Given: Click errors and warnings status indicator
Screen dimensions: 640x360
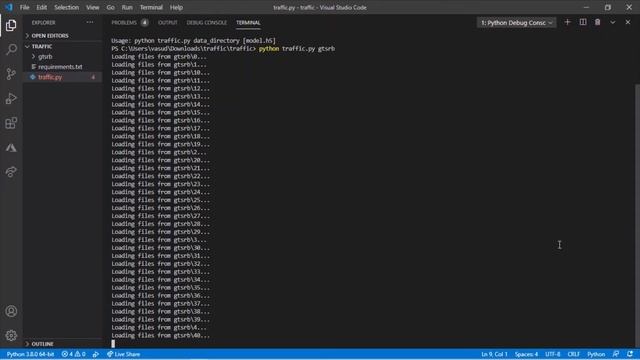Looking at the screenshot, I should click(x=73, y=354).
